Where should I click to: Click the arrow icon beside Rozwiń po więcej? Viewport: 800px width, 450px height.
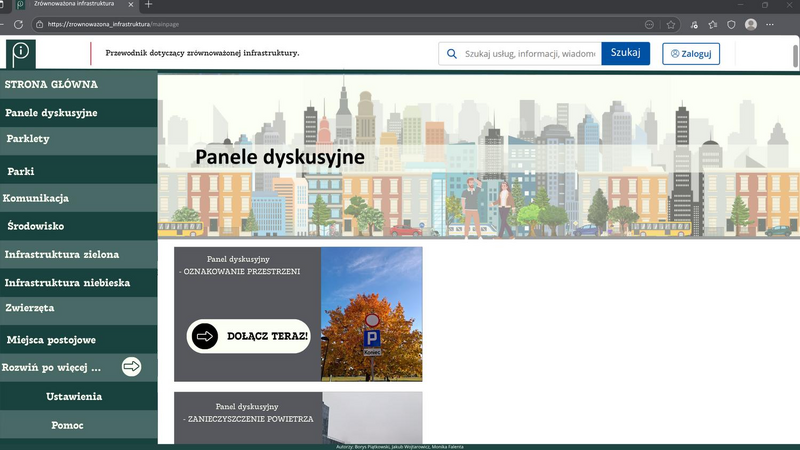click(131, 367)
